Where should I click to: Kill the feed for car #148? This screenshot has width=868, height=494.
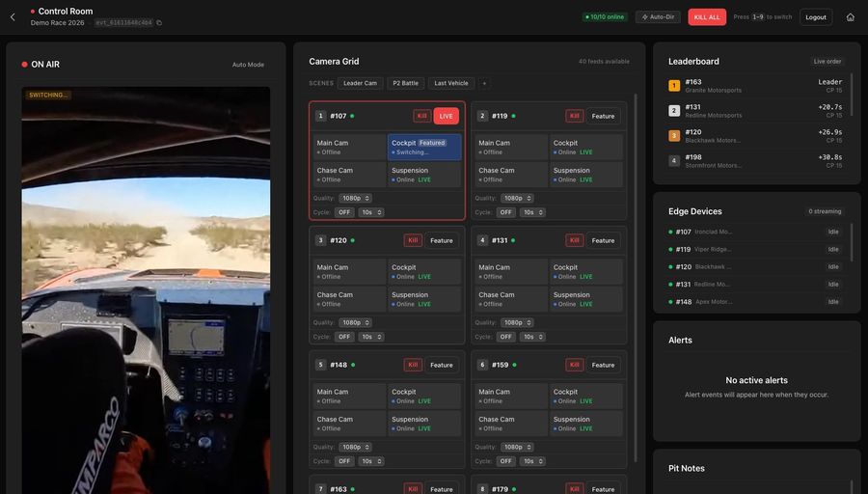click(x=413, y=365)
